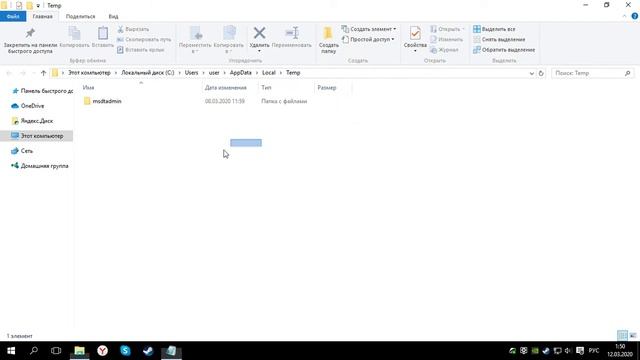Screen dimensions: 640x360
Task: Switch to Главная ribbon tab
Action: (x=42, y=16)
